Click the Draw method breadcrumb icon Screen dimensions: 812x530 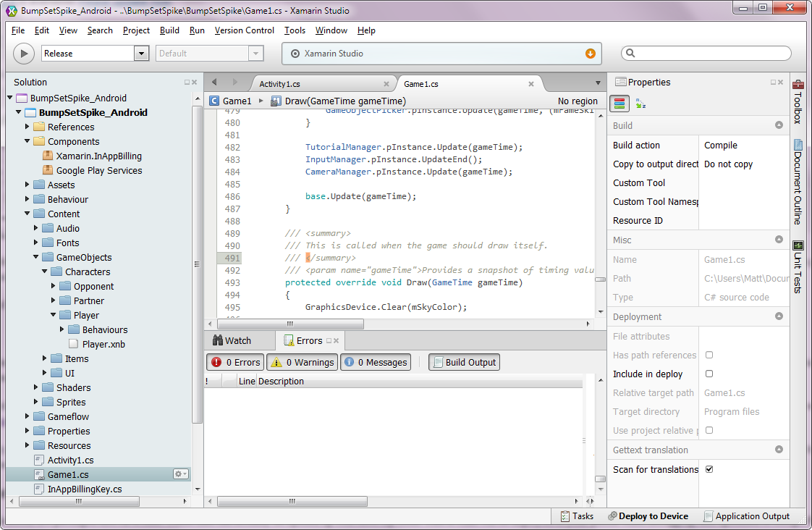276,101
